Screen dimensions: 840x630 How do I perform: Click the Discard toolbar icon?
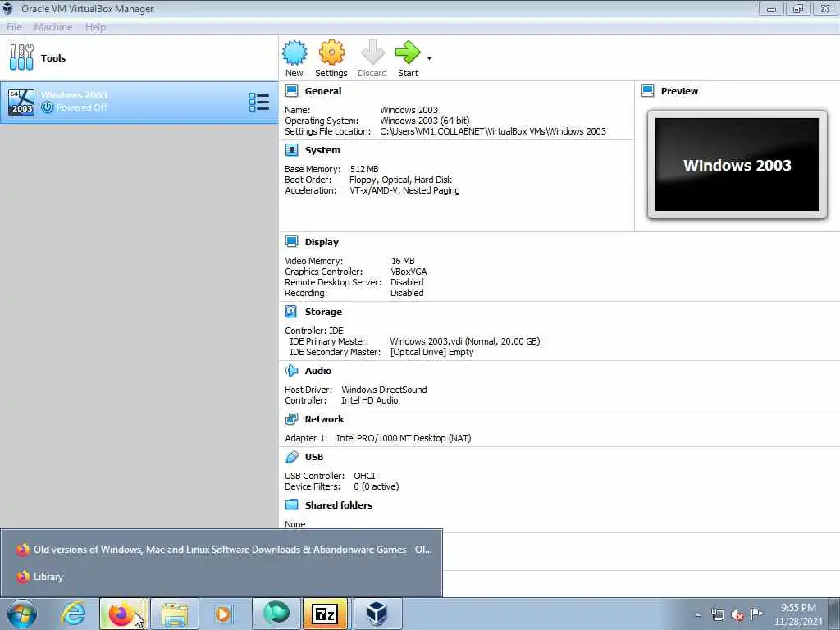pos(372,52)
